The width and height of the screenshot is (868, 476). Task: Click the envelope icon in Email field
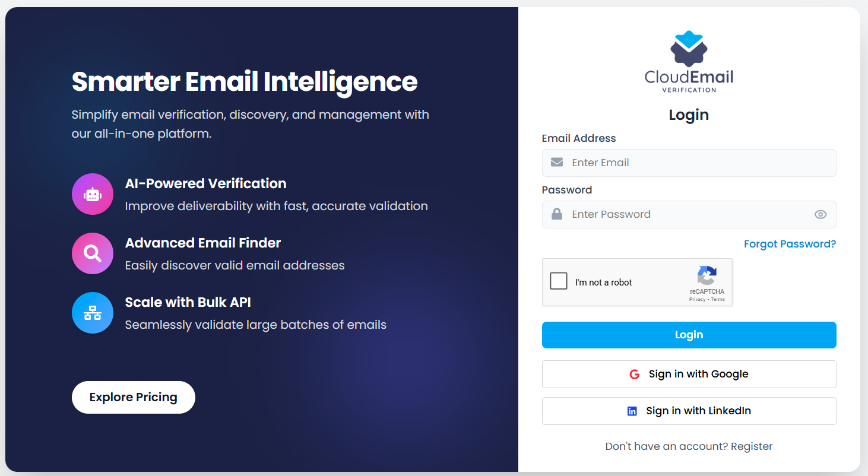click(557, 162)
